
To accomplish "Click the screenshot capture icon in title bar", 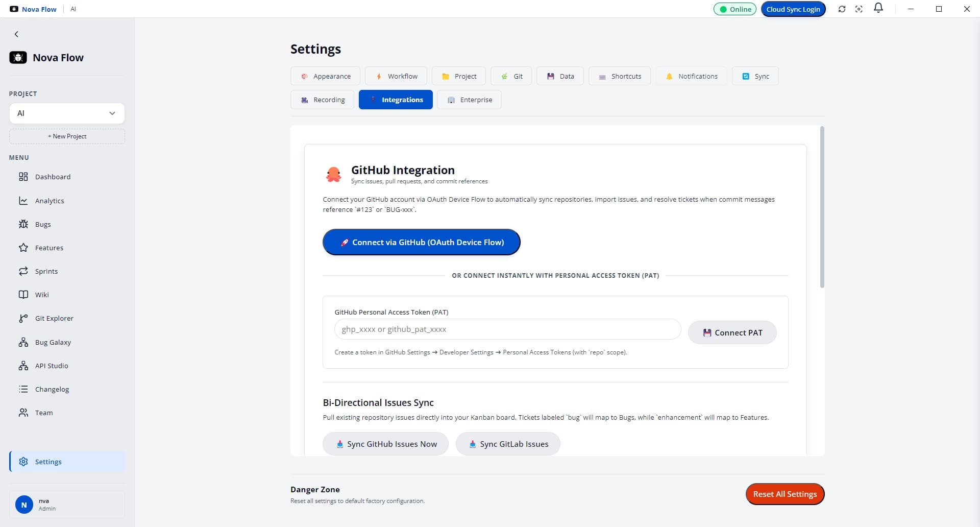I will pyautogui.click(x=859, y=9).
